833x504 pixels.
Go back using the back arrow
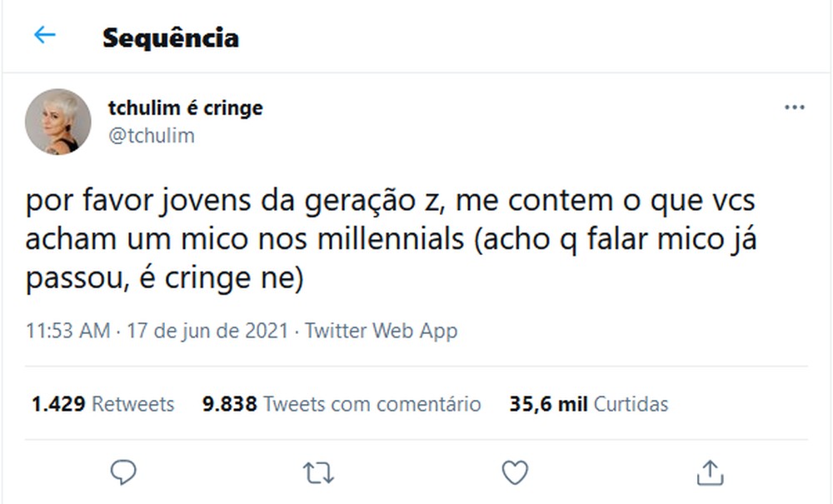(46, 36)
